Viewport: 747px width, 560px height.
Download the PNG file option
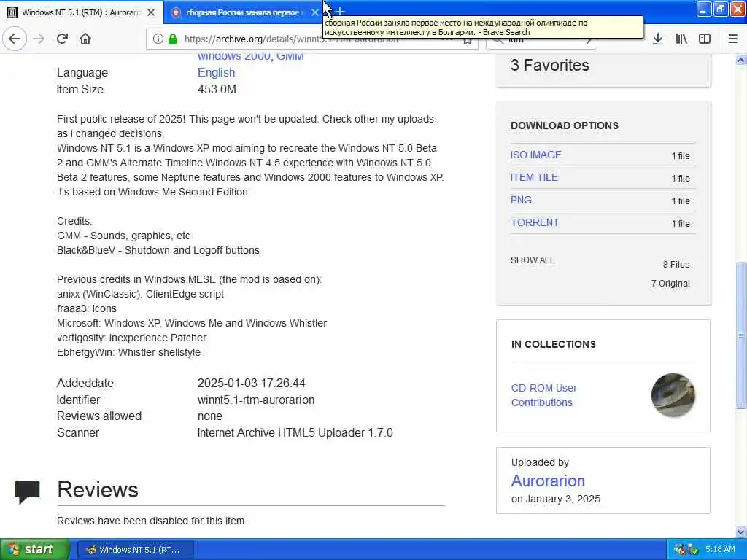click(x=521, y=200)
